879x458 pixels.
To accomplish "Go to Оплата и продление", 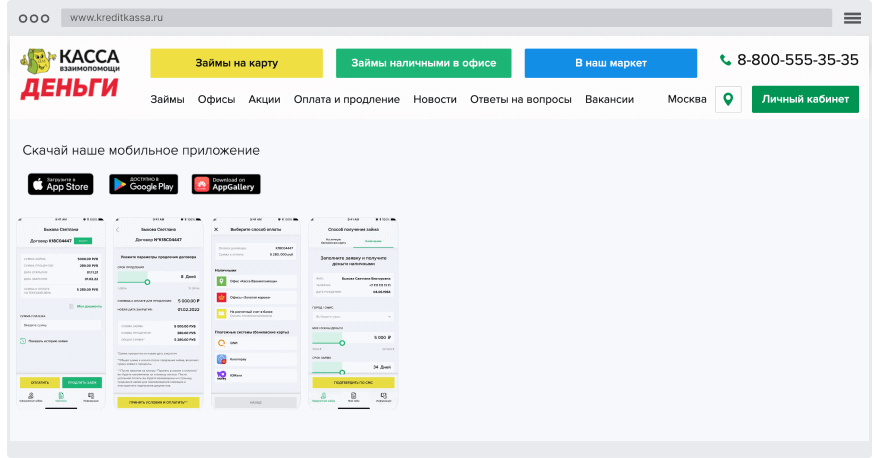I will pos(347,99).
